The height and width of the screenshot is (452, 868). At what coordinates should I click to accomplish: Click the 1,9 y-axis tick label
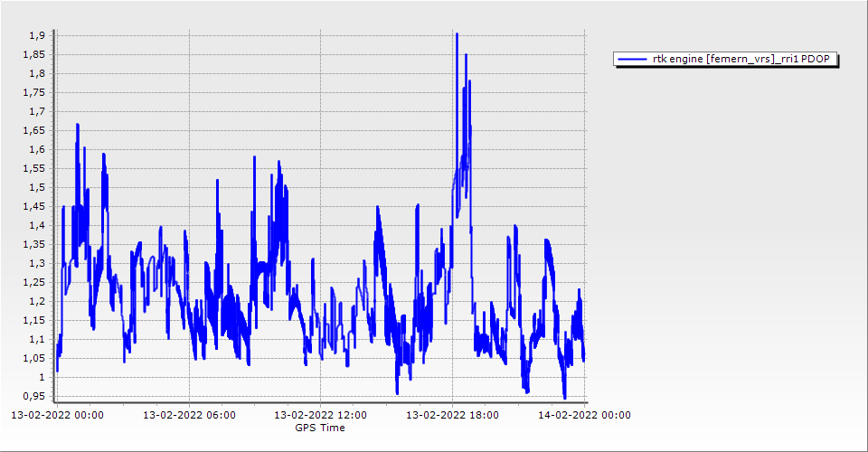click(36, 35)
